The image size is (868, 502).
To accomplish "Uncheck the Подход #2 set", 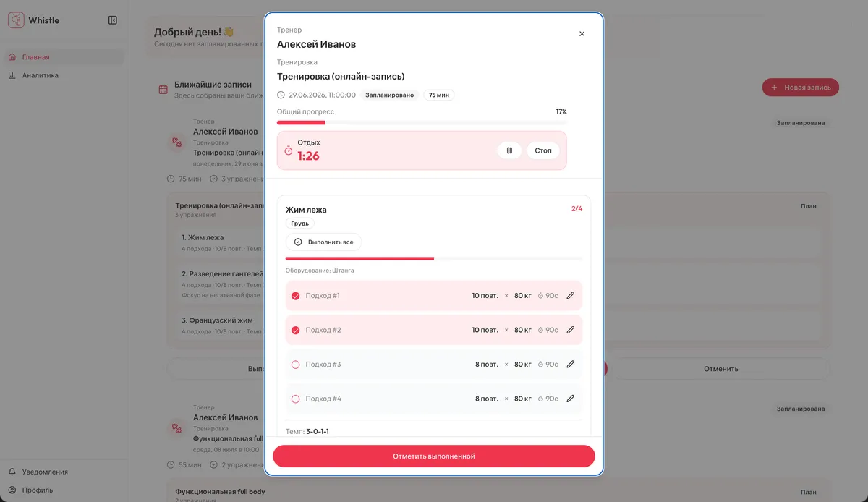I will [295, 330].
